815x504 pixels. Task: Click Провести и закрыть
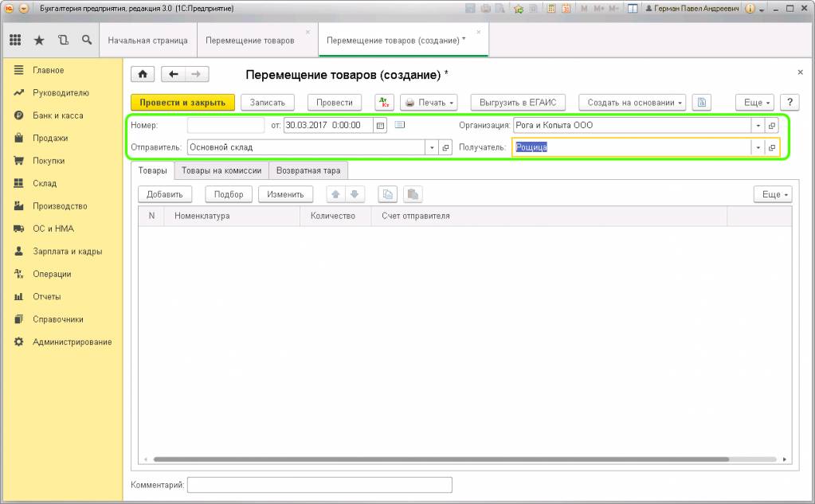pos(182,103)
